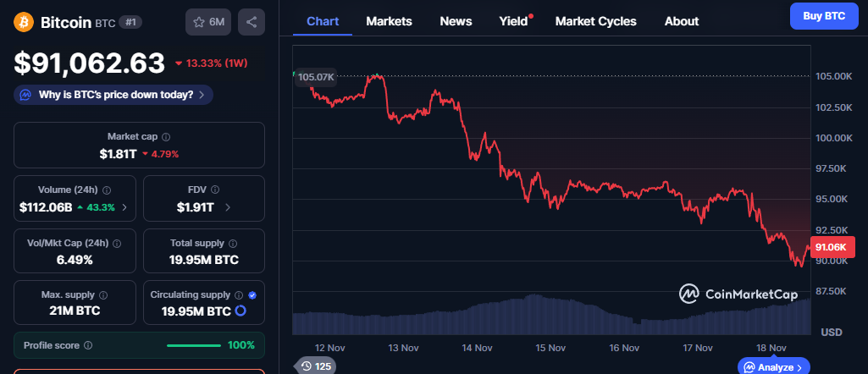Click the circulating supply verified badge
868x374 pixels.
[252, 295]
